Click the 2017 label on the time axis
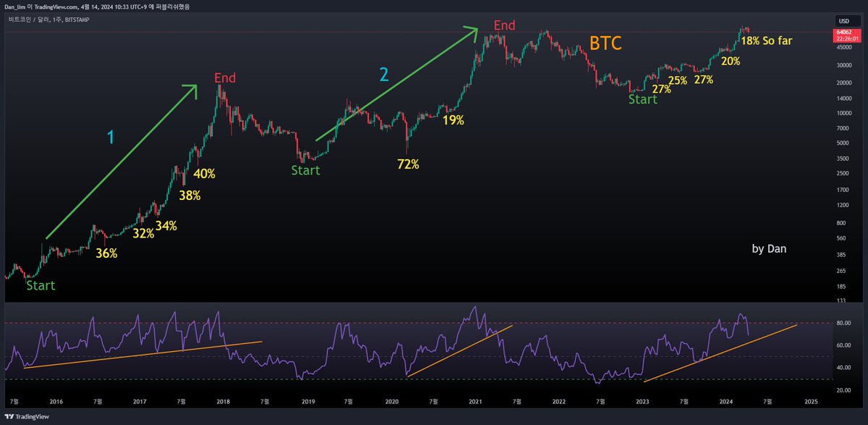 click(x=140, y=400)
